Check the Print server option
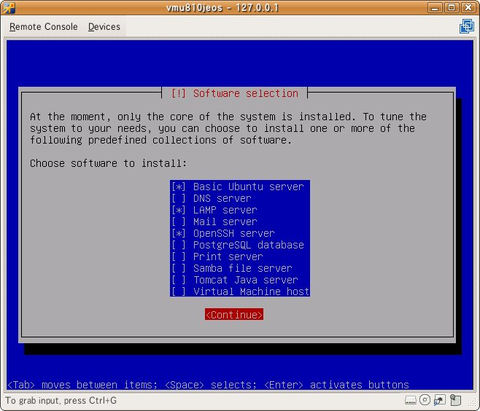The height and width of the screenshot is (411, 480). click(x=240, y=257)
